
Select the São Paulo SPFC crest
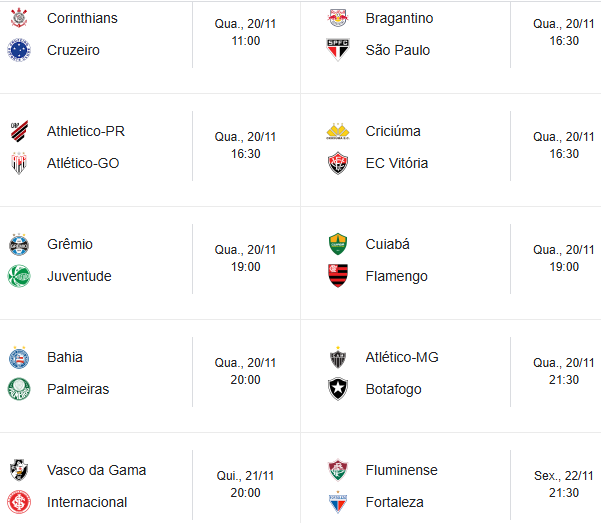click(338, 49)
